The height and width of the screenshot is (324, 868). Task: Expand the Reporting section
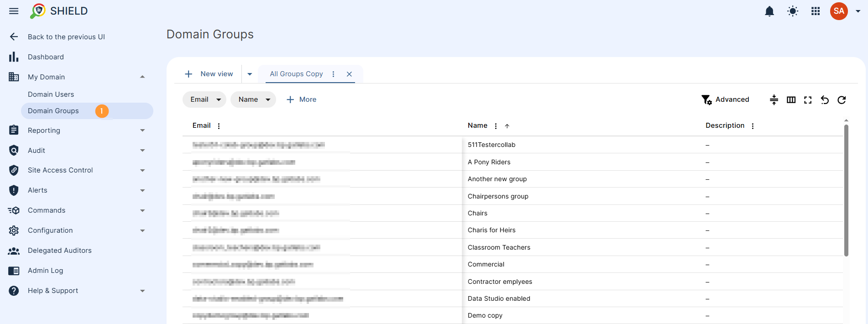point(142,131)
